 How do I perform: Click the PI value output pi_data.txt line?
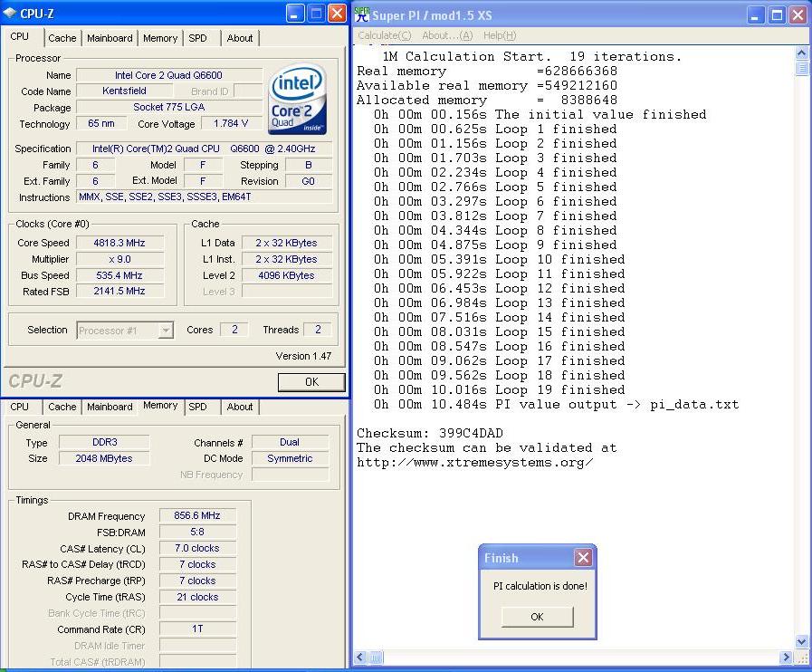tap(556, 404)
